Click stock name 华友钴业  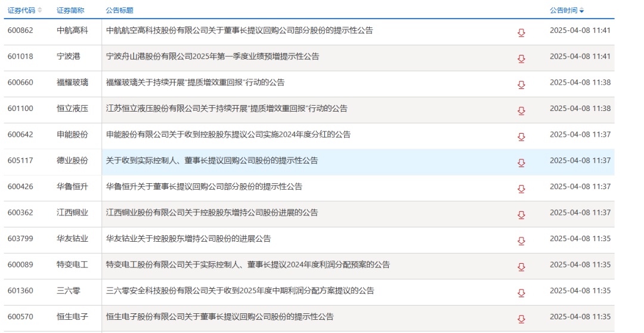(72, 239)
